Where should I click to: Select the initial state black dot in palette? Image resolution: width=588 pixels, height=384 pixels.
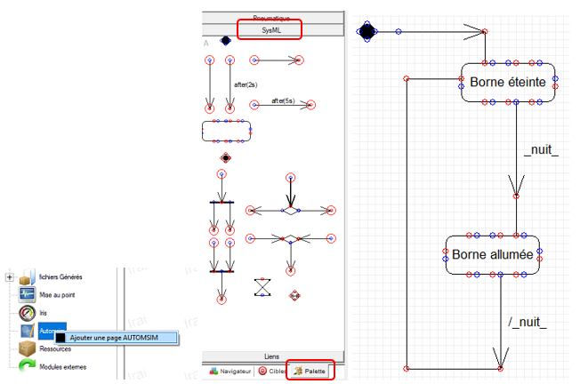(225, 41)
